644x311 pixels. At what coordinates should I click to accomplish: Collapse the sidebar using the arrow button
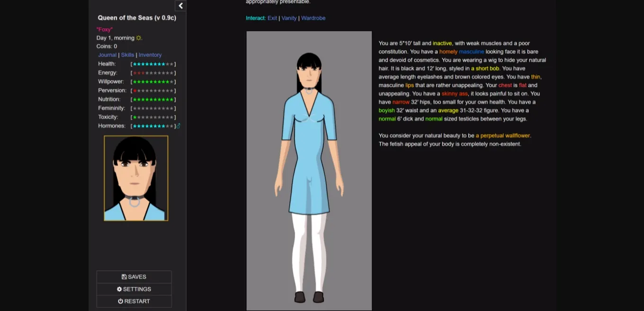click(x=180, y=6)
